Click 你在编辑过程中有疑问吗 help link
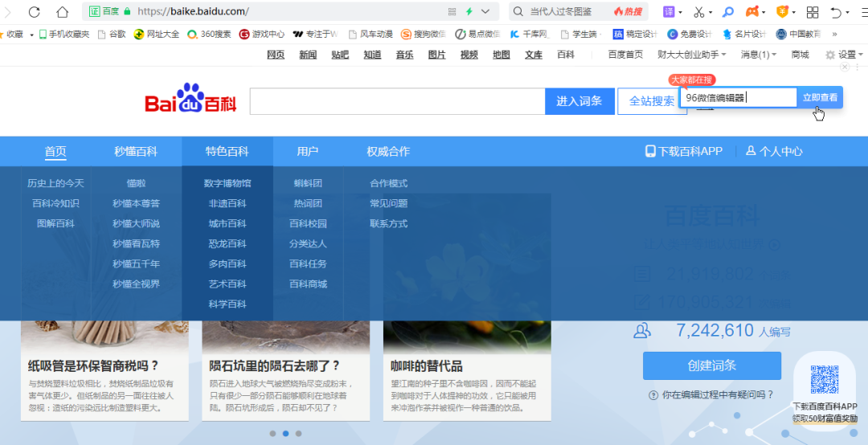The height and width of the screenshot is (445, 868). 711,394
